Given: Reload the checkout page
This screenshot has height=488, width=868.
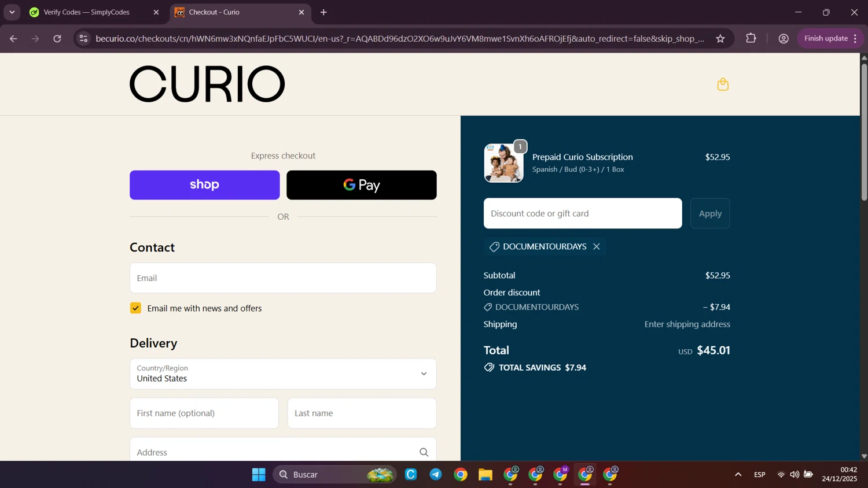Looking at the screenshot, I should [57, 39].
